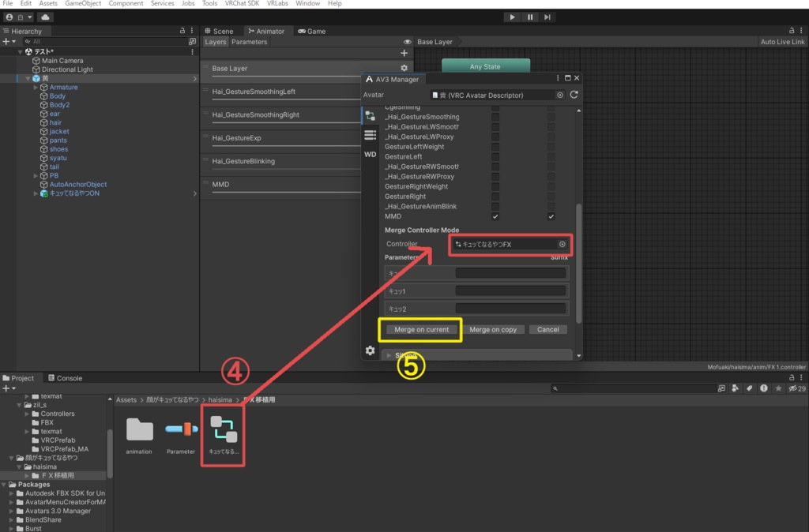Toggle first GestureRightWeight checkbox
The width and height of the screenshot is (809, 532).
(x=495, y=186)
